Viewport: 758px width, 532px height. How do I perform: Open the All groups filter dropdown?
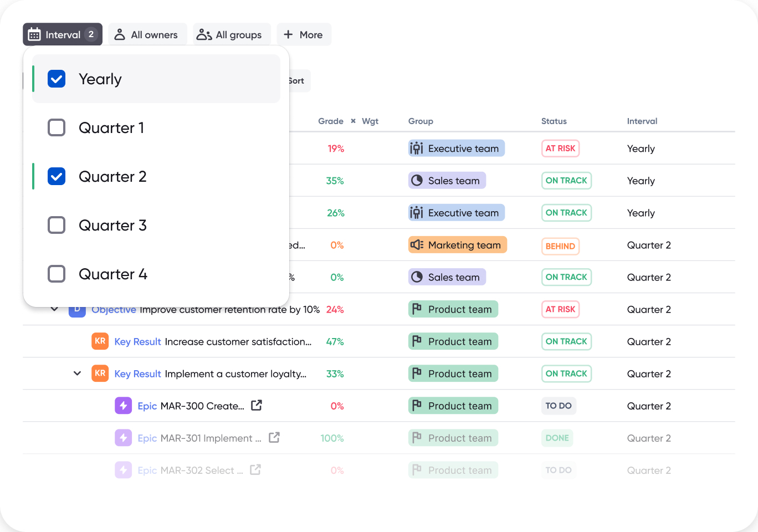pos(231,34)
